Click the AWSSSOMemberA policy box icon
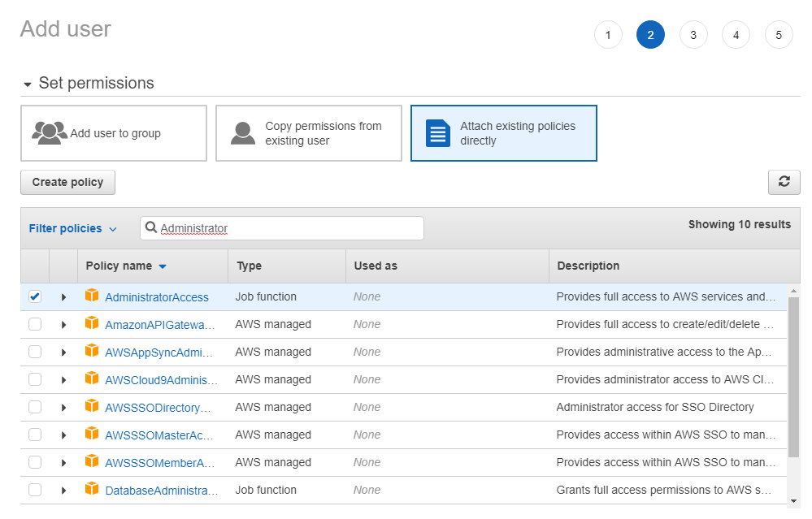This screenshot has width=812, height=519. pyautogui.click(x=92, y=461)
